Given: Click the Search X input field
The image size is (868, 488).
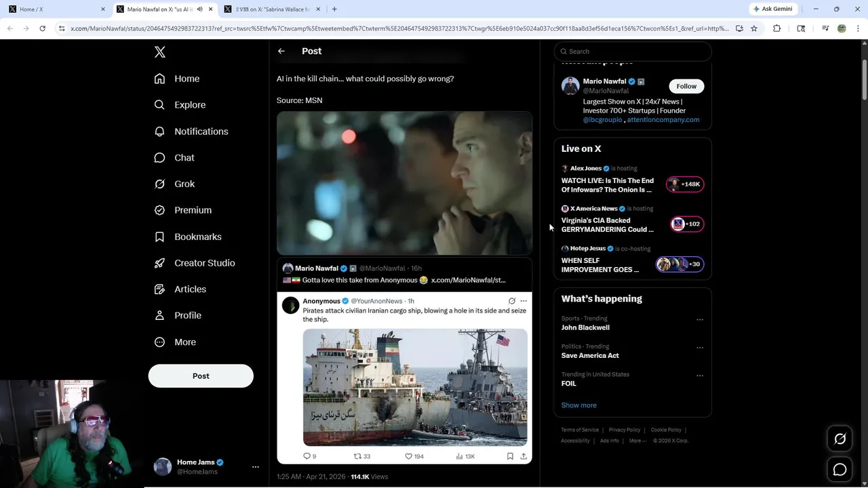Looking at the screenshot, I should (633, 52).
